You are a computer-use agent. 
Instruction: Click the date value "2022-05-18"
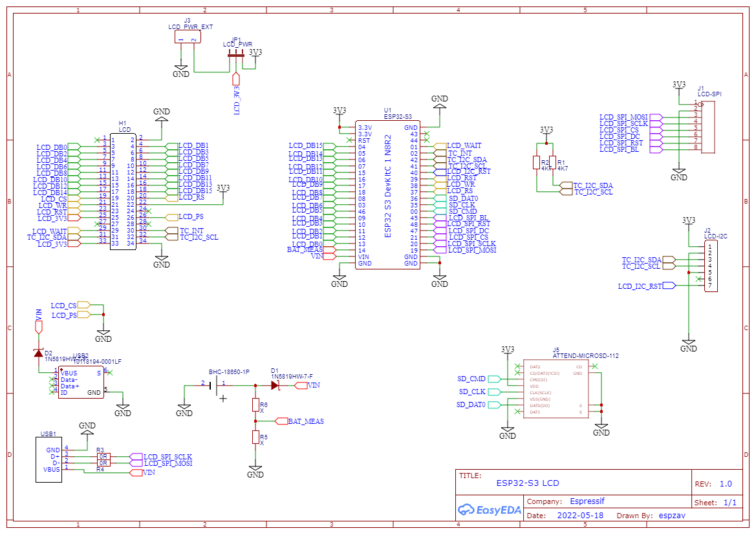pyautogui.click(x=580, y=515)
